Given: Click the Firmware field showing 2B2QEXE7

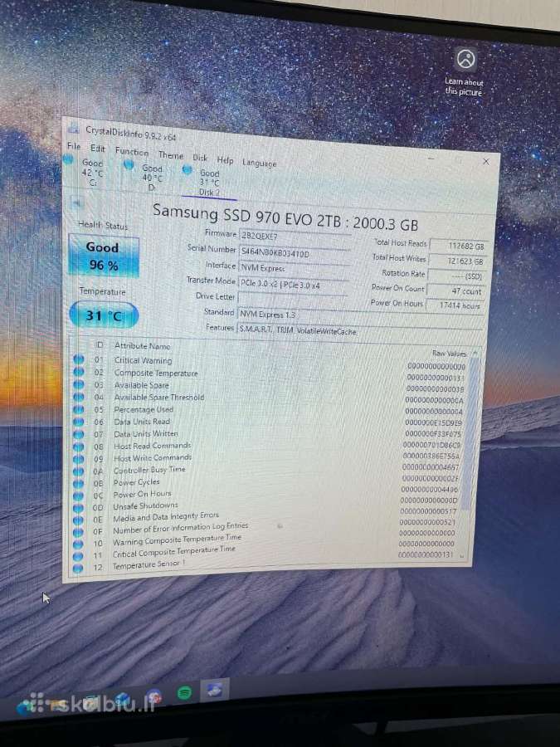Looking at the screenshot, I should 295,237.
